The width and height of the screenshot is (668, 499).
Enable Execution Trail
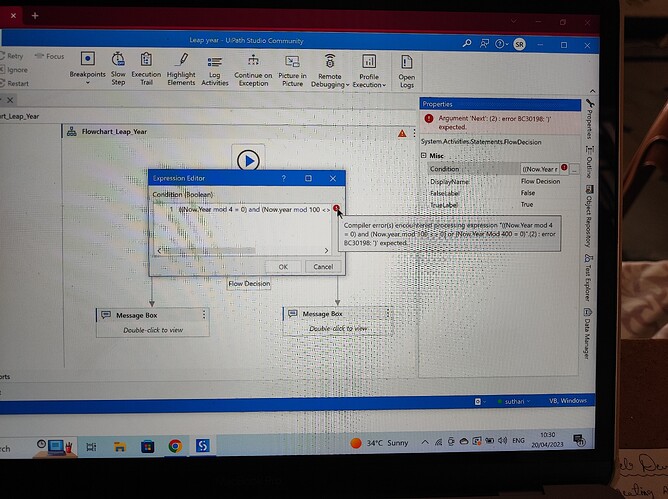point(146,68)
